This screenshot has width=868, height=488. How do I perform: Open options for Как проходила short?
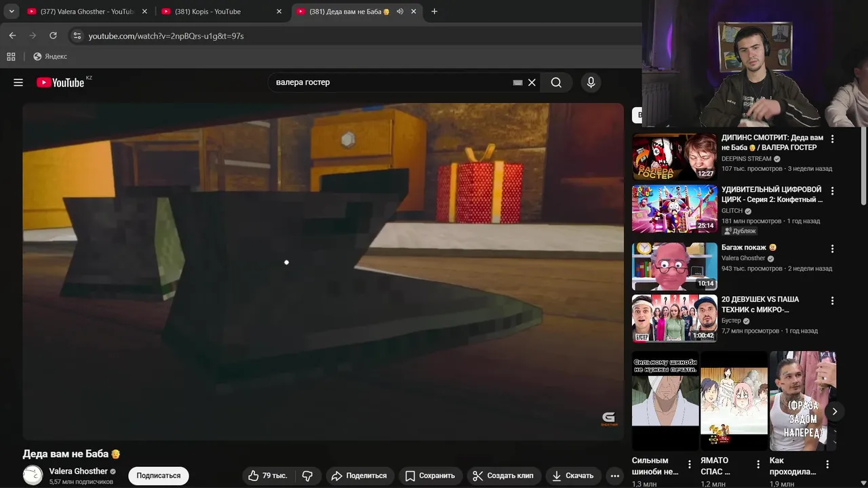point(827,465)
